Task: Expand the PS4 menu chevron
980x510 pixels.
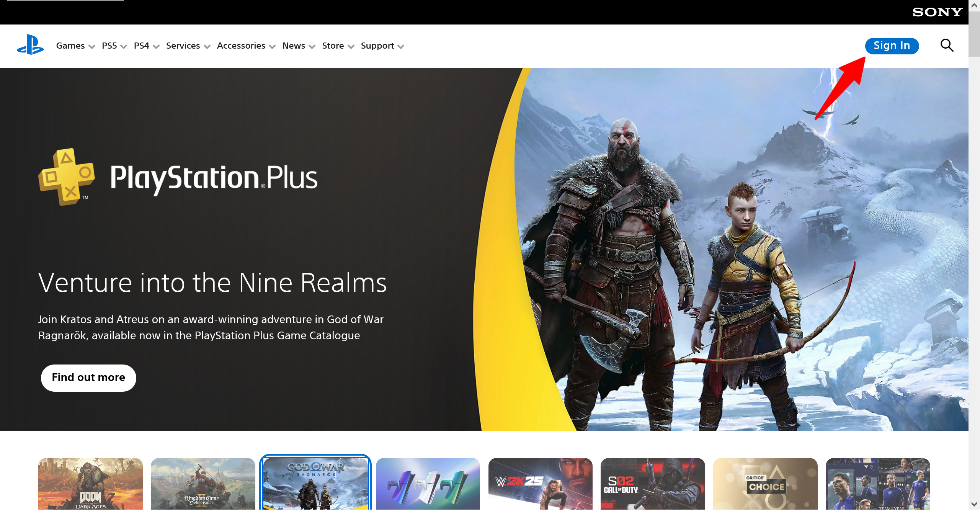Action: [x=156, y=47]
